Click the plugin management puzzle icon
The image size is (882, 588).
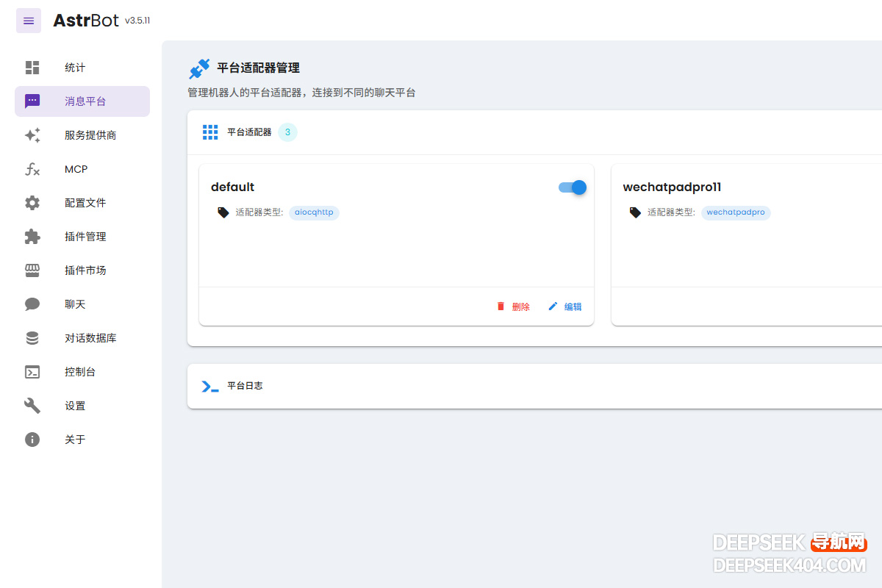coord(32,237)
